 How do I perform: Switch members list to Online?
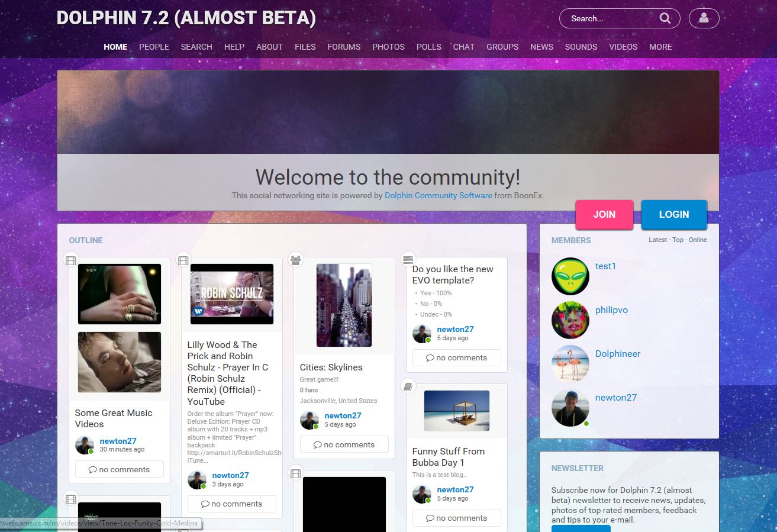tap(698, 240)
